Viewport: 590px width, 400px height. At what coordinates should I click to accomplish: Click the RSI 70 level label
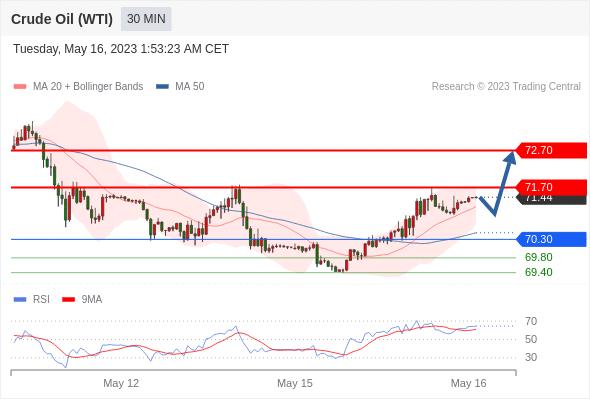[x=531, y=321]
